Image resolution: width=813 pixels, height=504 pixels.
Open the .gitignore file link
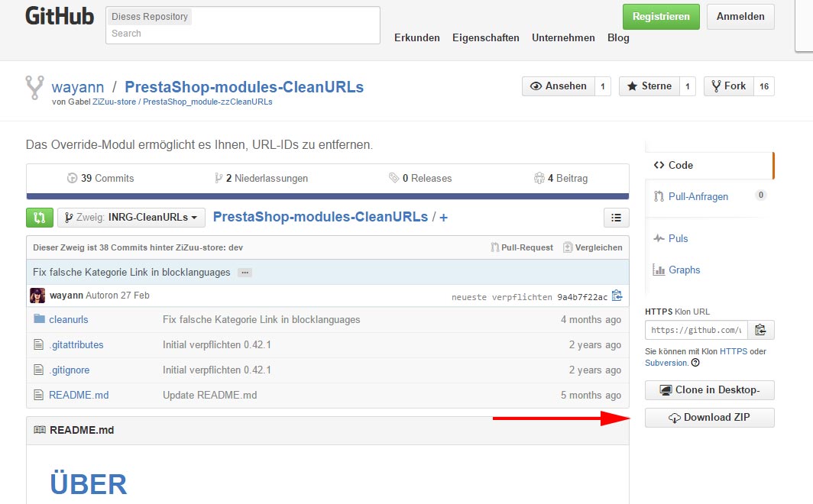tap(70, 370)
